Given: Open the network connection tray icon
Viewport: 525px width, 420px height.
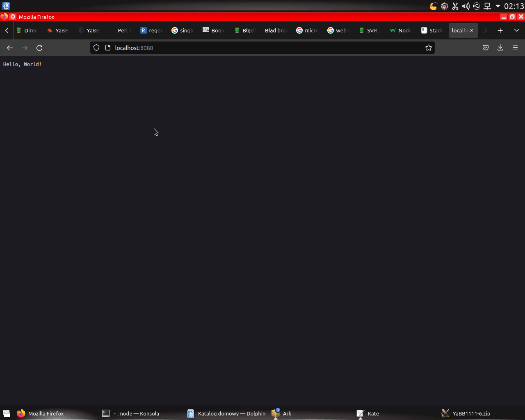Looking at the screenshot, I should click(487, 6).
